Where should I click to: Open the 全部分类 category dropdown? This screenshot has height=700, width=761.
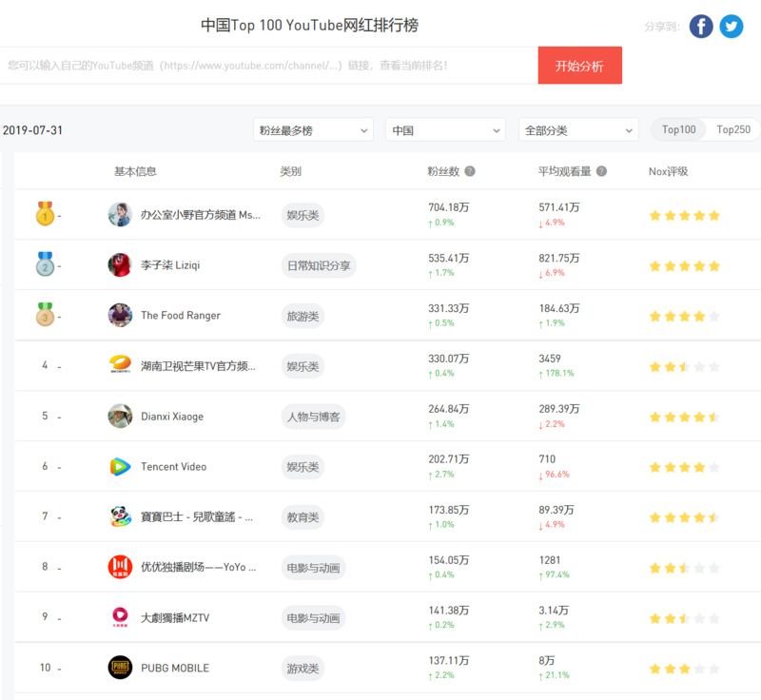coord(578,130)
